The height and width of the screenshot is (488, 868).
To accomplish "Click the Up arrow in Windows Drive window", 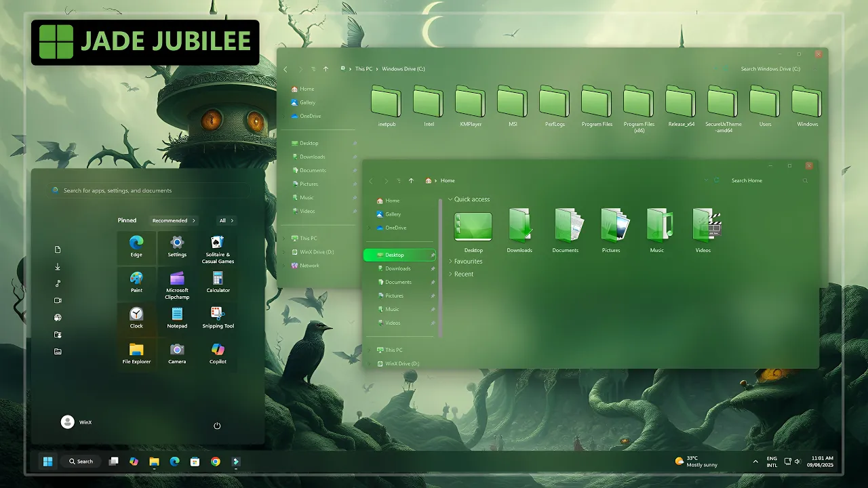I will pos(326,69).
